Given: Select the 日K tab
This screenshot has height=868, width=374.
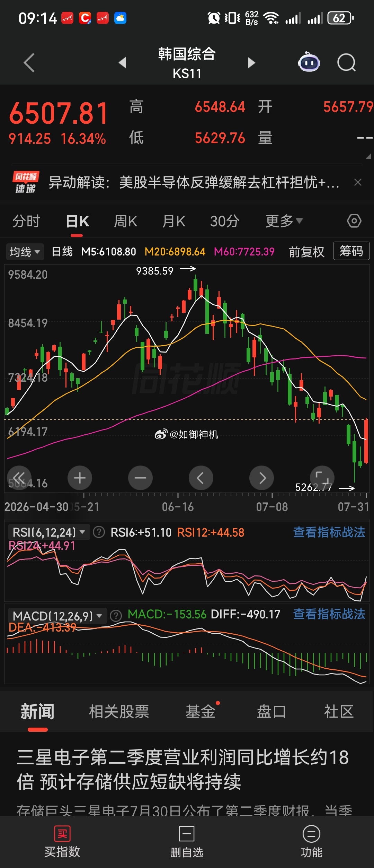Looking at the screenshot, I should [77, 221].
